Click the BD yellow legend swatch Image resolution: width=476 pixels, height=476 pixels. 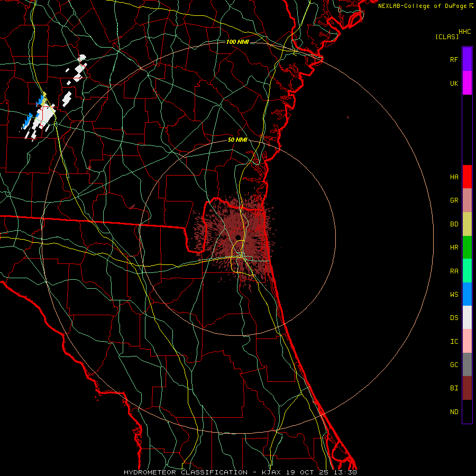click(467, 224)
